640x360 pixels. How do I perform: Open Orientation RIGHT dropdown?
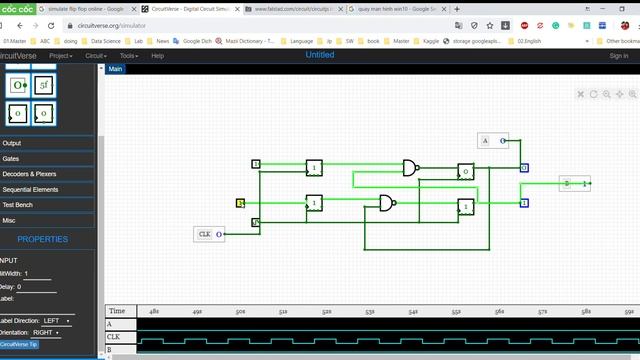pyautogui.click(x=46, y=333)
